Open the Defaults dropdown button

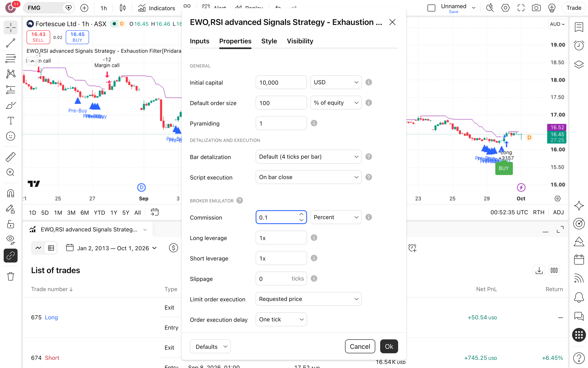point(210,346)
